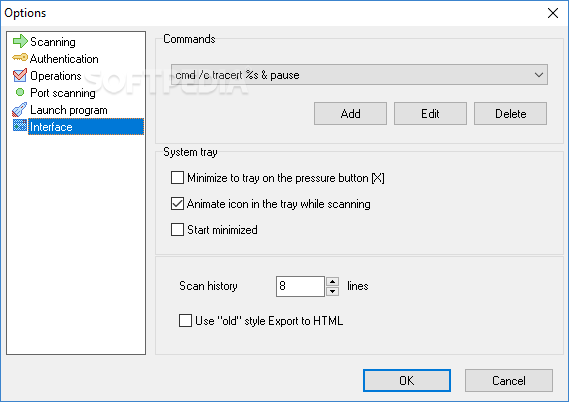
Task: Uncheck Animate icon in the tray while scanning
Action: [x=177, y=204]
